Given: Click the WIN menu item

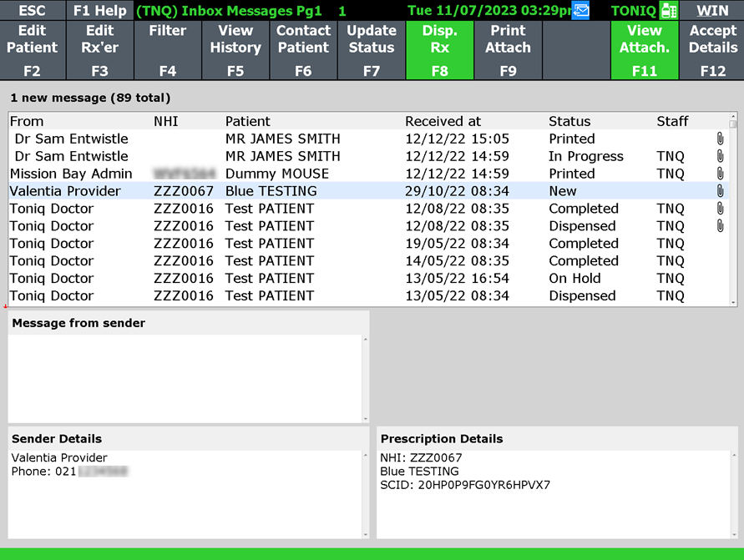Looking at the screenshot, I should [712, 11].
